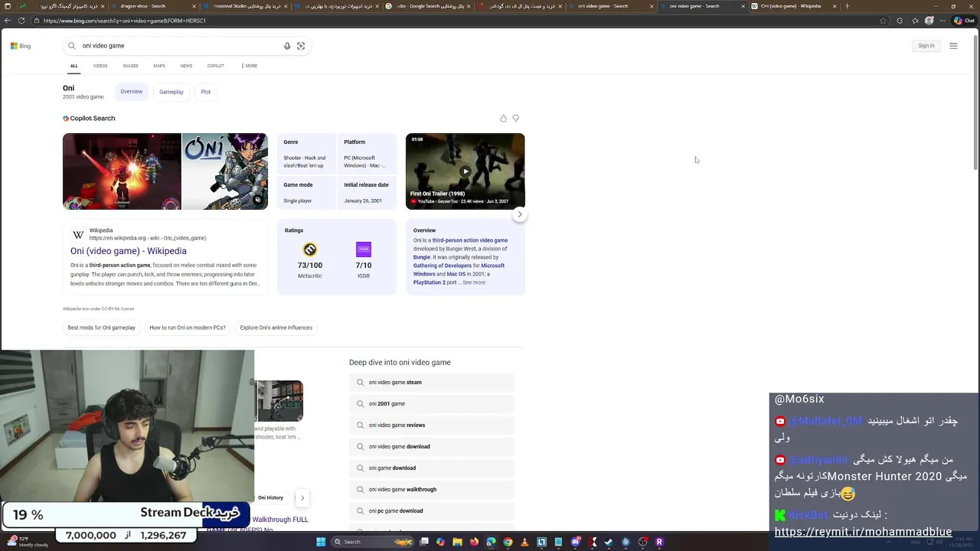The width and height of the screenshot is (980, 551).
Task: Open the Task View taskbar icon
Action: point(423,542)
